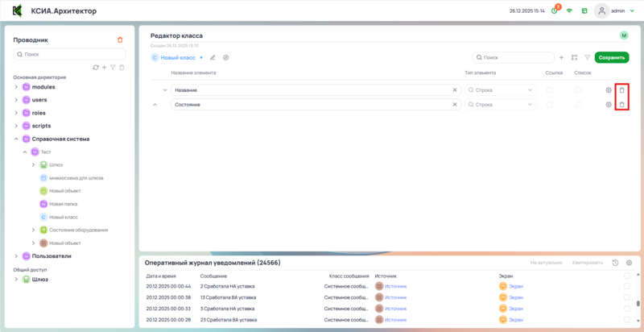Tick the Ссылка checkbox for Название
Viewport: 644px width, 332px height.
coord(550,90)
